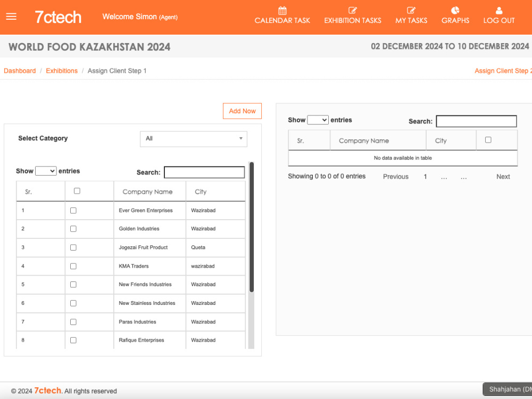Image resolution: width=532 pixels, height=399 pixels.
Task: Click the Rafique Enterprises company name
Action: point(142,340)
